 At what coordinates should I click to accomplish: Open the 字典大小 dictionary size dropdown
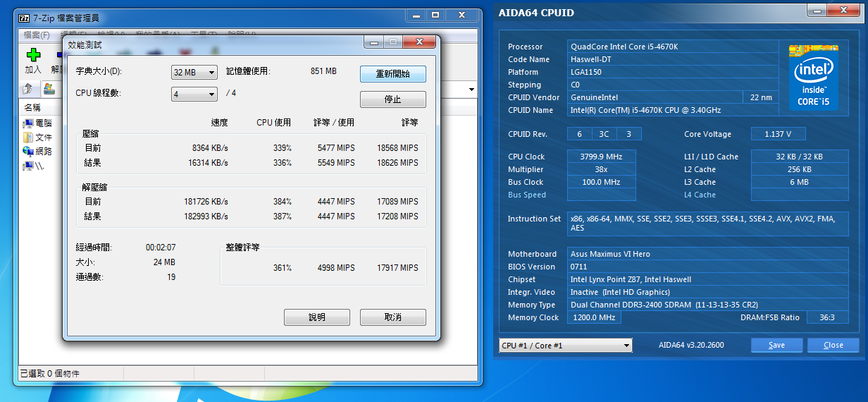(x=194, y=73)
